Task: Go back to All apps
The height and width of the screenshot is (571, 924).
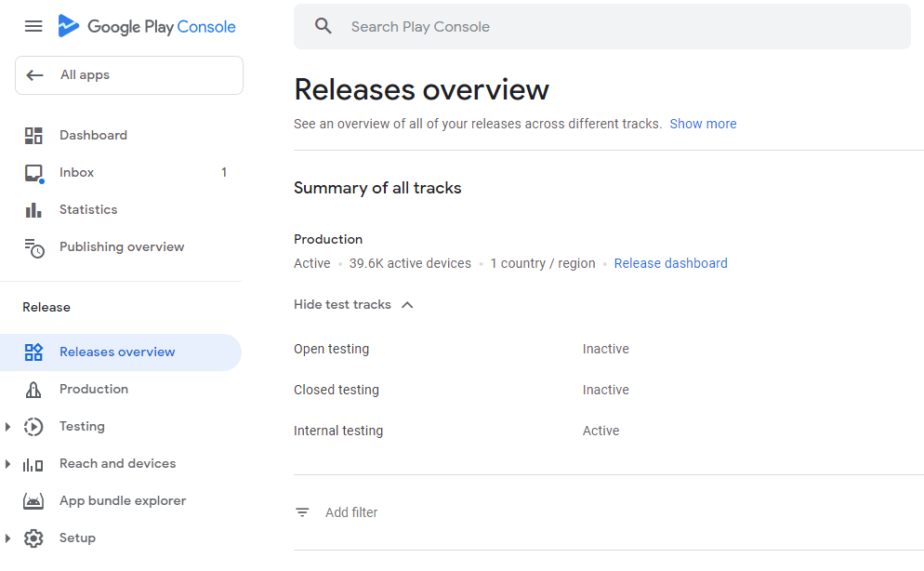Action: (x=129, y=75)
